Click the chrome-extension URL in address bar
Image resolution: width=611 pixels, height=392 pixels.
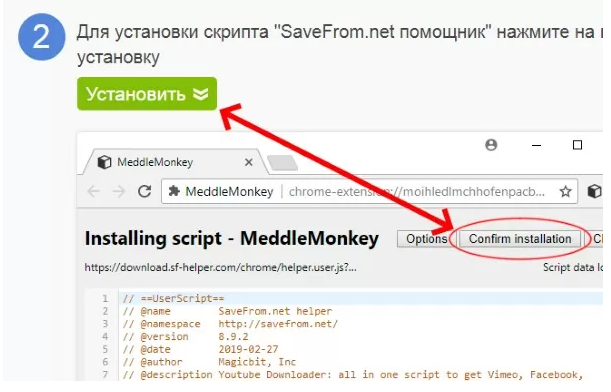417,192
